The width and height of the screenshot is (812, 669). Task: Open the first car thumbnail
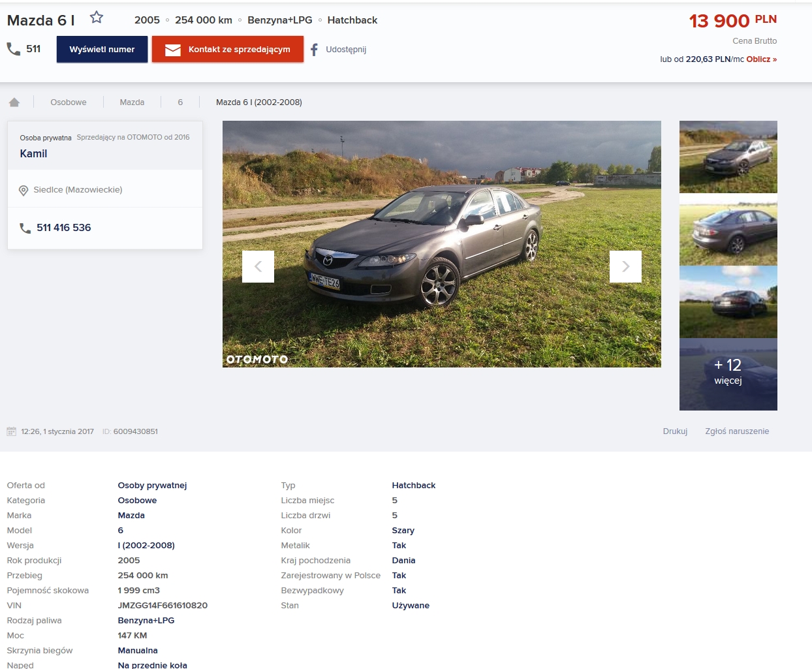[x=728, y=157]
